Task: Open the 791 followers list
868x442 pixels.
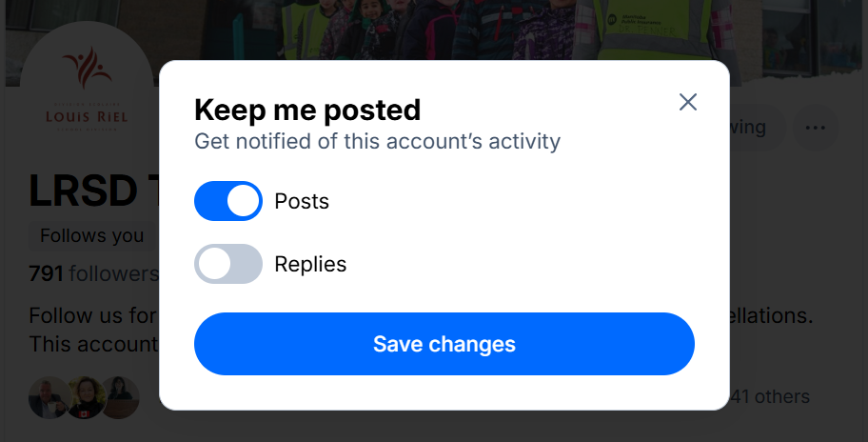Action: [x=93, y=274]
